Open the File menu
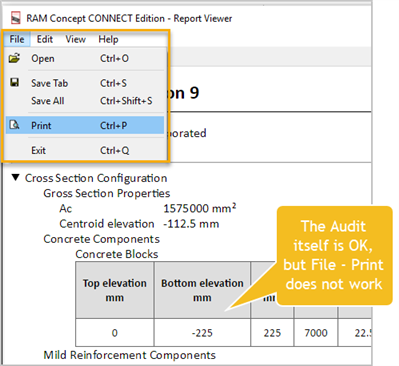Image resolution: width=399 pixels, height=366 pixels. (17, 39)
